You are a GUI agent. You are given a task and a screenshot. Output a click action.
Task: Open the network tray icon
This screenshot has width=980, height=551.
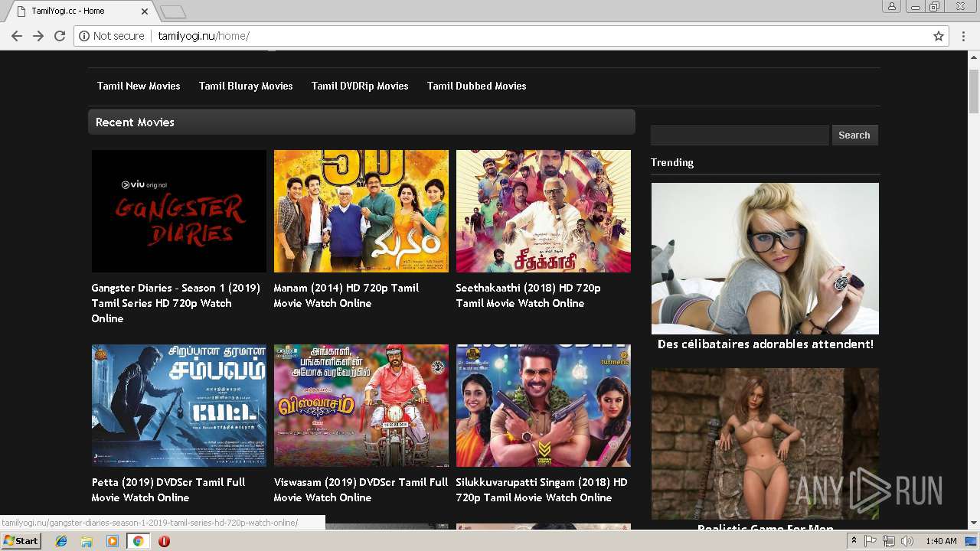coord(889,541)
